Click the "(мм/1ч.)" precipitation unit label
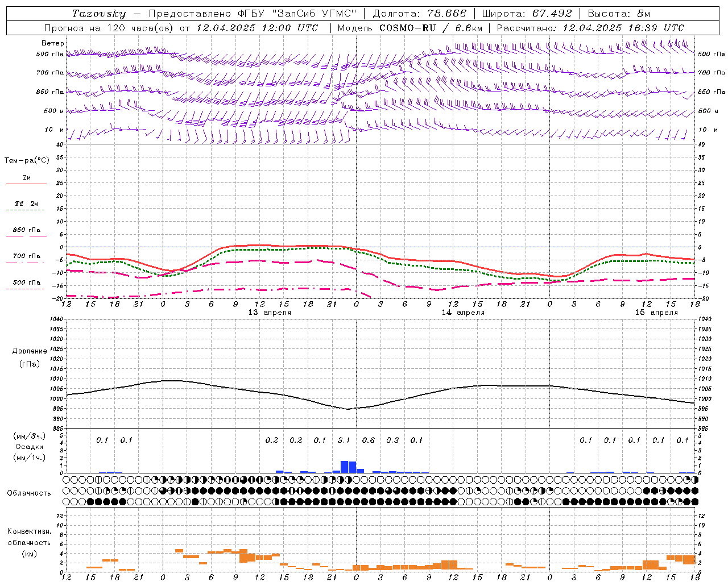This screenshot has height=582, width=728. click(29, 458)
